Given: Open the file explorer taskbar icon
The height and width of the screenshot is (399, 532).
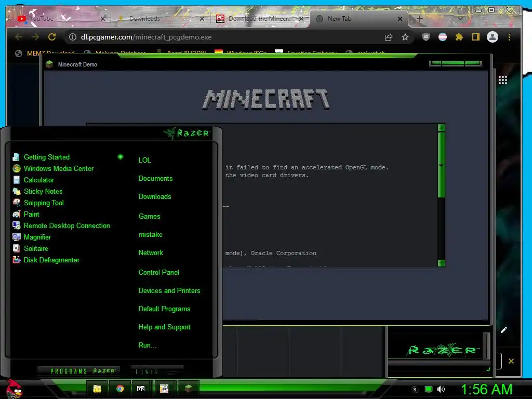Looking at the screenshot, I should click(x=97, y=389).
